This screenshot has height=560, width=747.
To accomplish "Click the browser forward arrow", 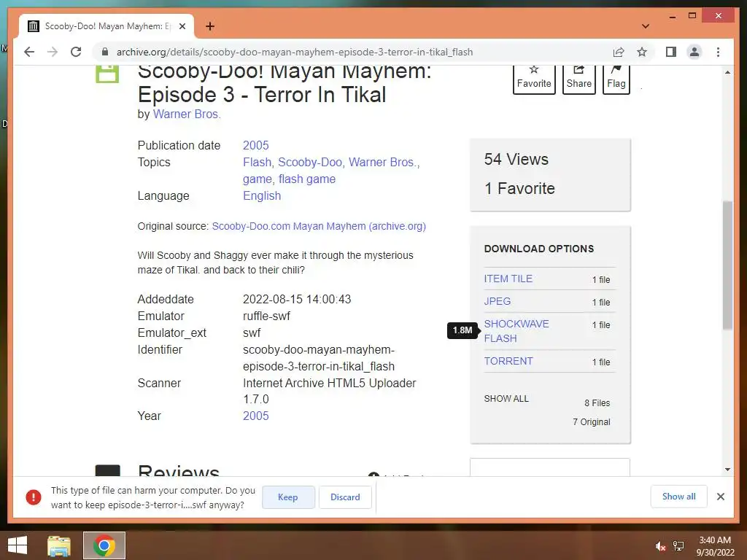I will pos(53,52).
